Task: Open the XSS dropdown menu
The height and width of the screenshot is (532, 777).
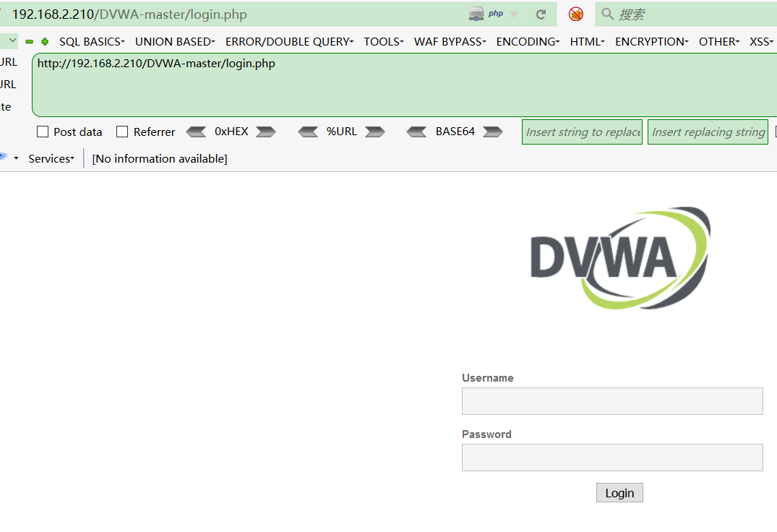Action: tap(761, 42)
